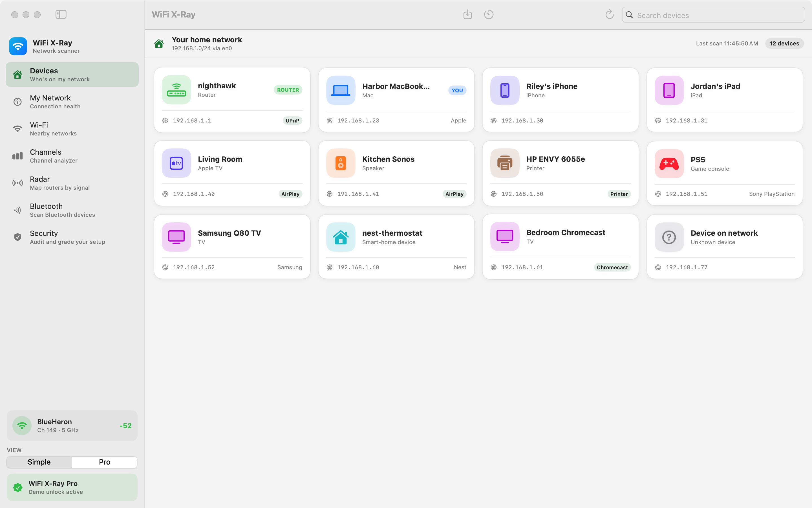Click the Radar signal icon
The height and width of the screenshot is (508, 812).
(17, 183)
